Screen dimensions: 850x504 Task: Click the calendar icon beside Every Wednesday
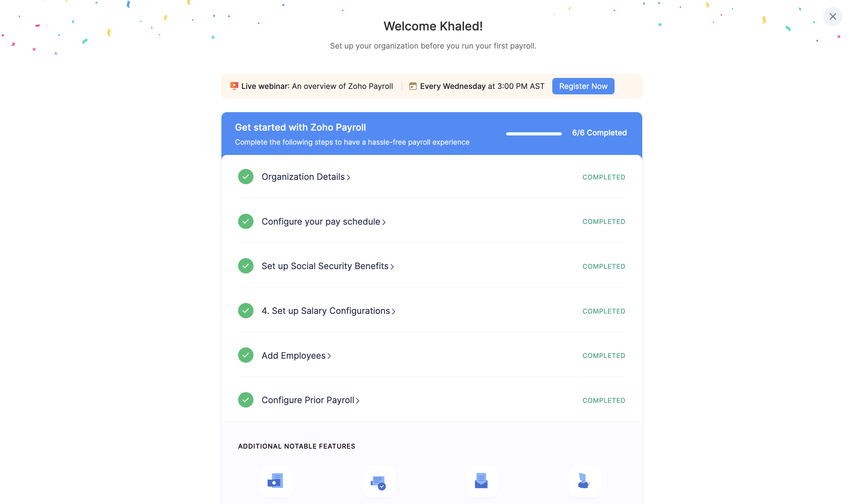tap(413, 86)
